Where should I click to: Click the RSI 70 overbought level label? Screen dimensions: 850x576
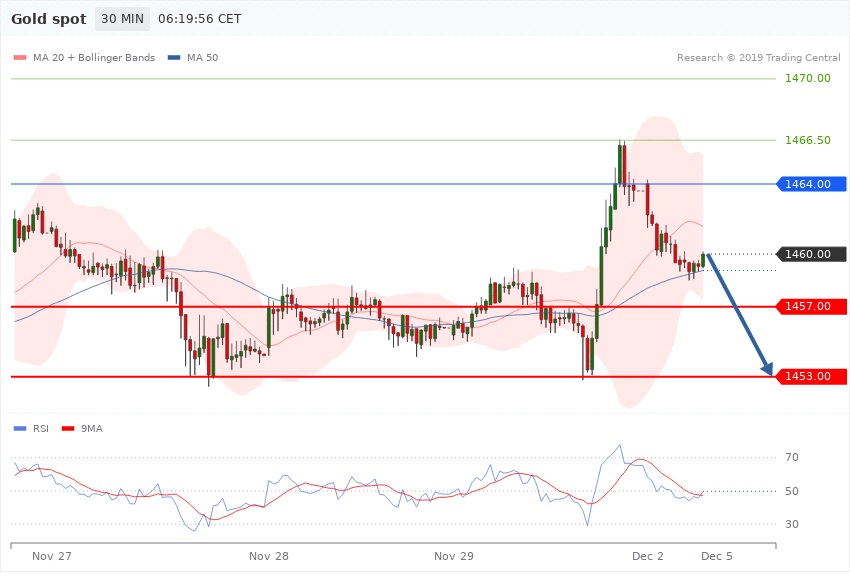point(791,458)
